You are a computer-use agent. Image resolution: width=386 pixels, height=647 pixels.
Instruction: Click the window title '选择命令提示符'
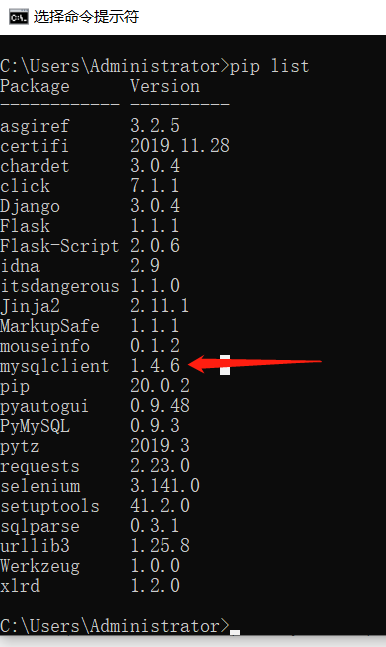[x=86, y=17]
